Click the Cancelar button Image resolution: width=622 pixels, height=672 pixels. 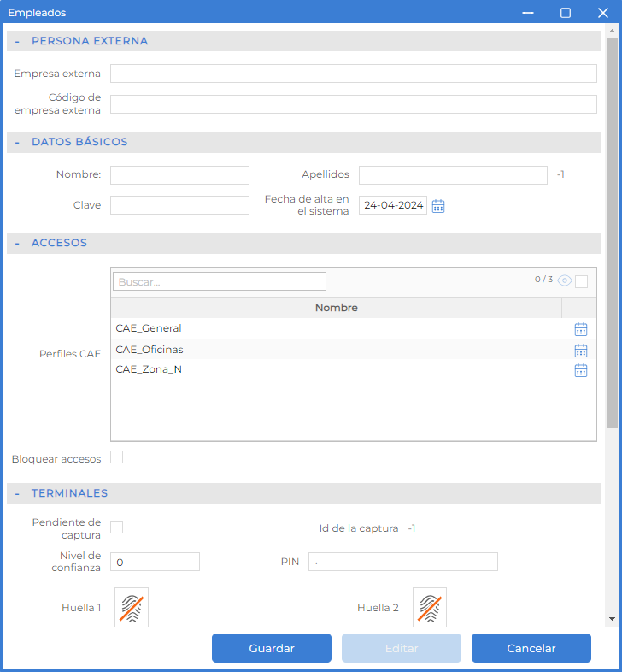pos(531,648)
